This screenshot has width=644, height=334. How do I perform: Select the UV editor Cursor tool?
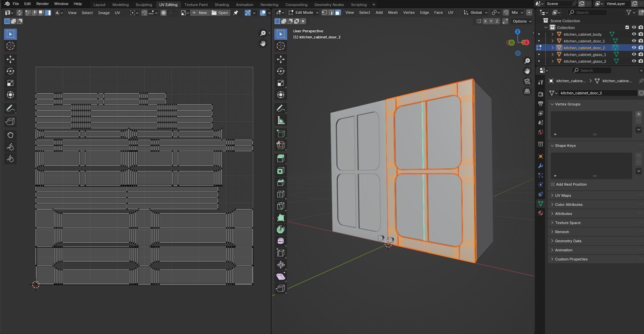tap(10, 46)
